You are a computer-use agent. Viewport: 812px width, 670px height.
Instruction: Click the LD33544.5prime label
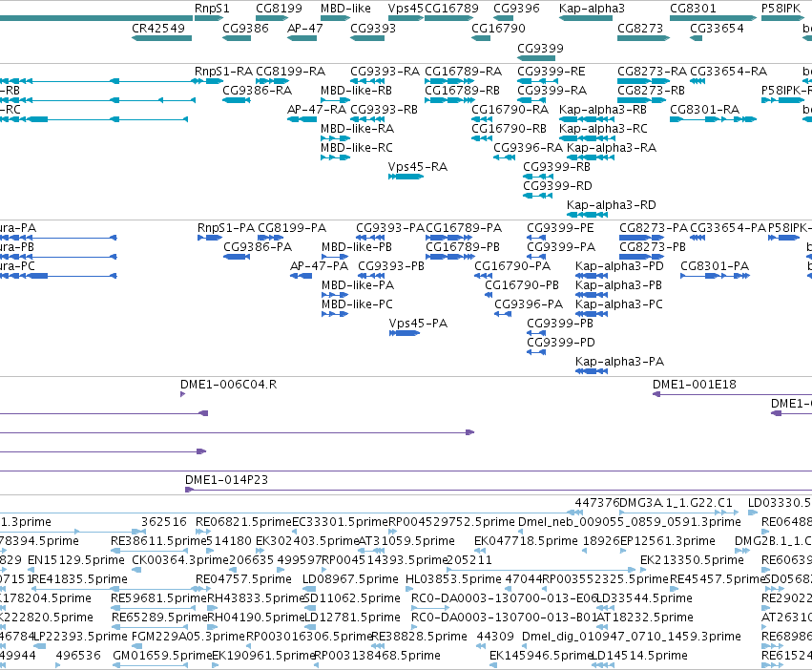click(645, 598)
